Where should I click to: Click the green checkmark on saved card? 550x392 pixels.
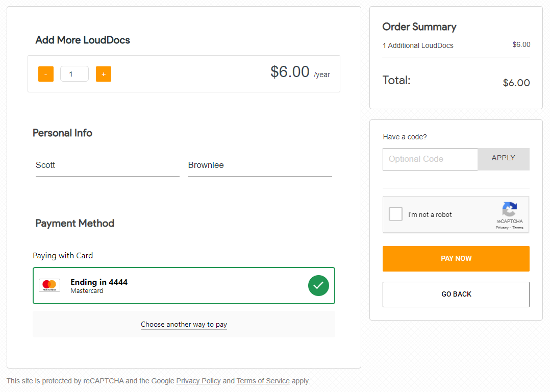(x=318, y=285)
